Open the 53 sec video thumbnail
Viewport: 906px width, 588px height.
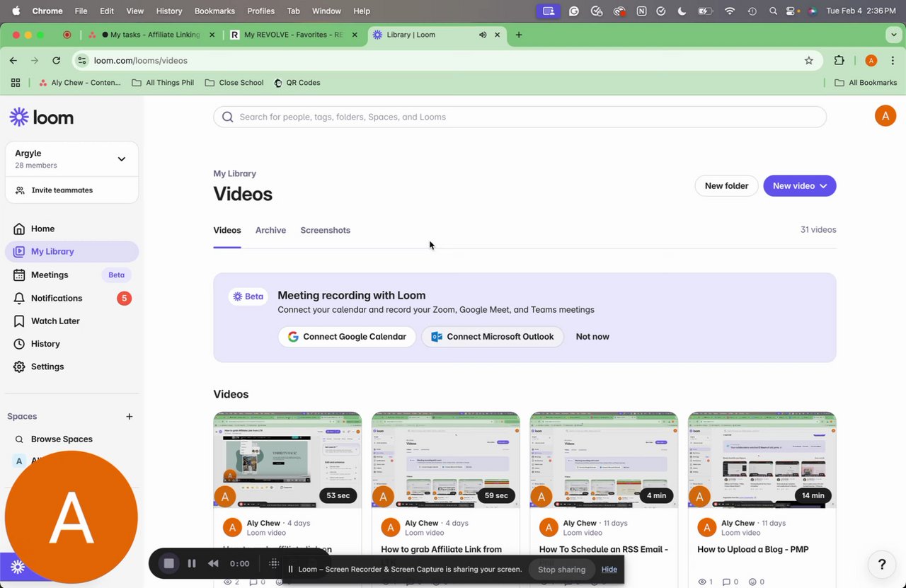(287, 460)
